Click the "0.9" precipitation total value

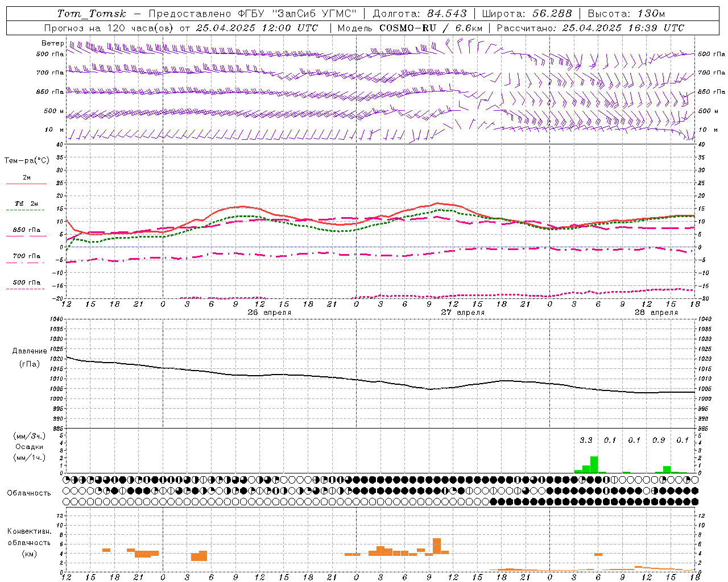point(659,440)
